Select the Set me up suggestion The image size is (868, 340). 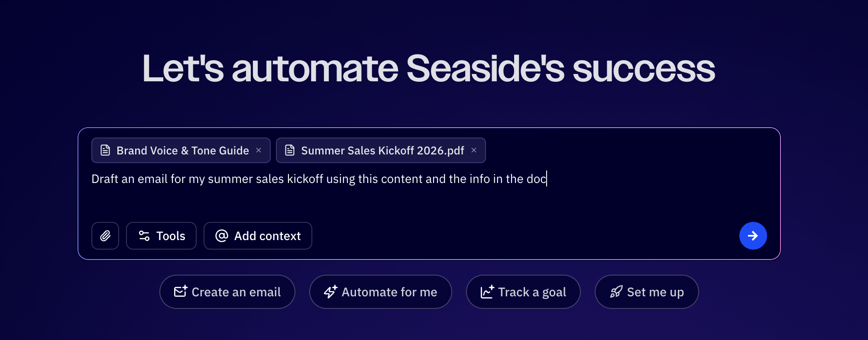647,292
